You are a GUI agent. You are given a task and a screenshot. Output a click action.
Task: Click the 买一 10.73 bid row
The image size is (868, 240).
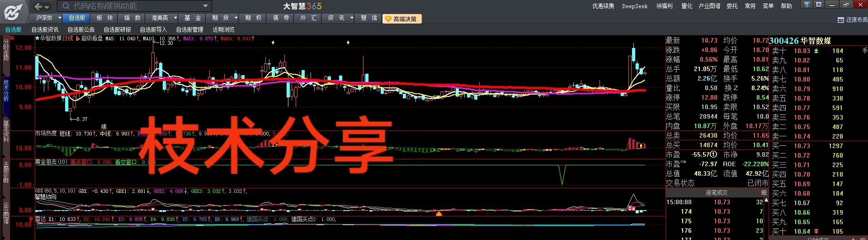[x=807, y=146]
